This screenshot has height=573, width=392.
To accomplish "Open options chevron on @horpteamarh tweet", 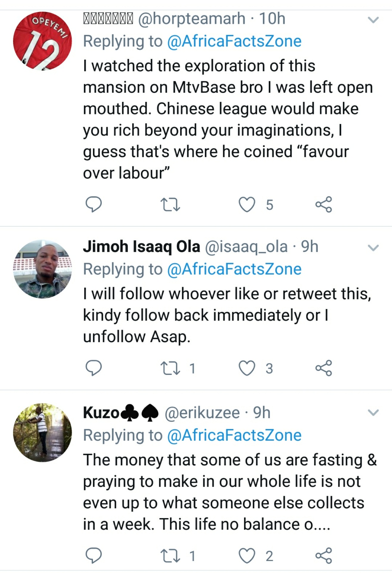I will click(373, 20).
